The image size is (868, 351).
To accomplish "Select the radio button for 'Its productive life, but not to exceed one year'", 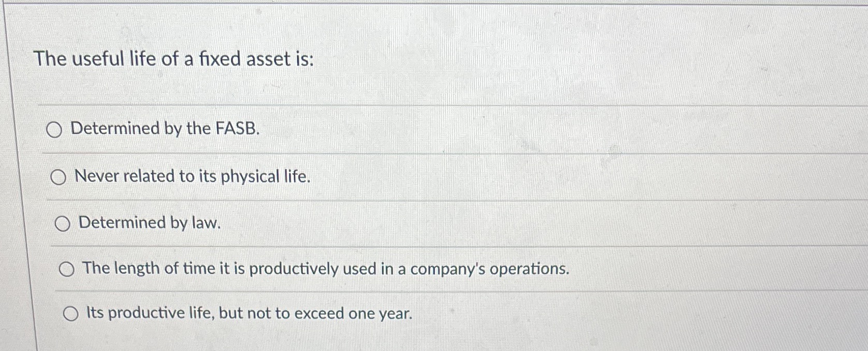I will click(70, 313).
